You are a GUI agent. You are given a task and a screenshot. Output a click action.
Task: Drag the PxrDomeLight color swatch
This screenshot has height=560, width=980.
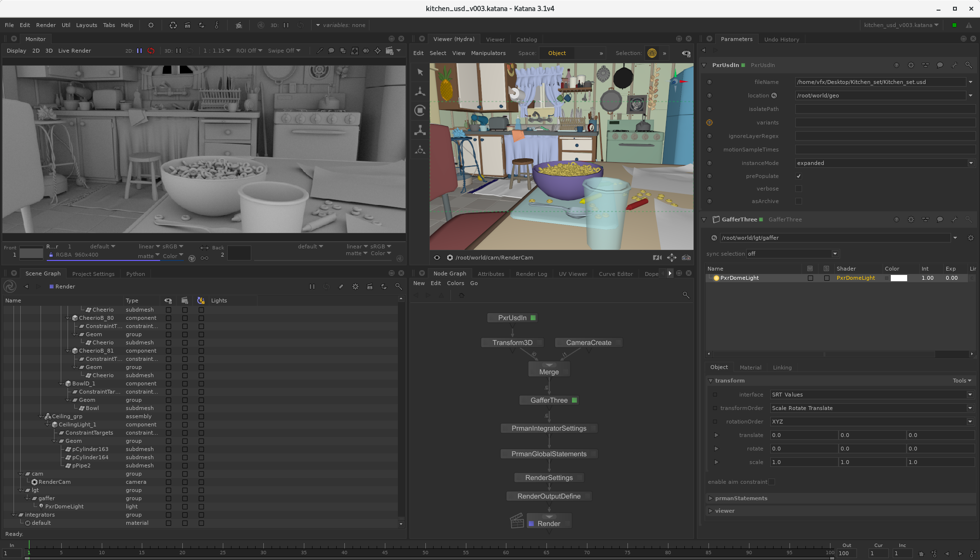(901, 277)
